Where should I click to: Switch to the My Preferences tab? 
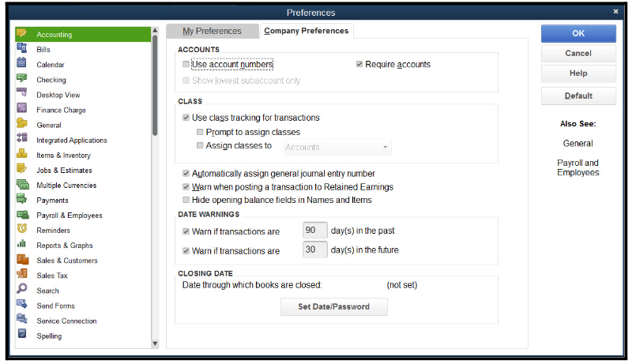212,31
